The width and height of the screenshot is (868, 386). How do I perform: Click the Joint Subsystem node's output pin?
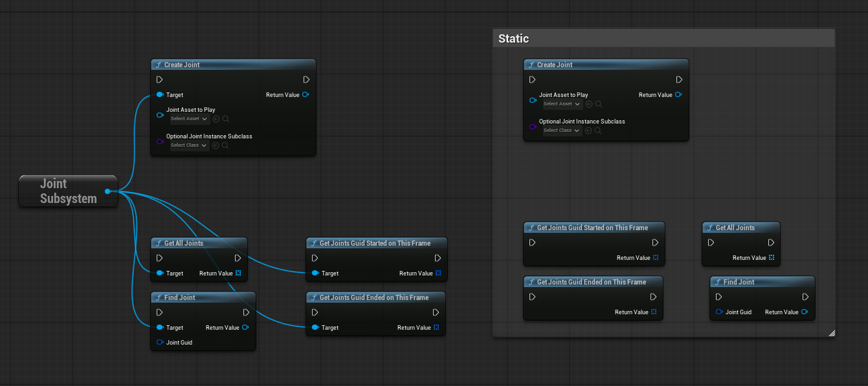tap(107, 191)
